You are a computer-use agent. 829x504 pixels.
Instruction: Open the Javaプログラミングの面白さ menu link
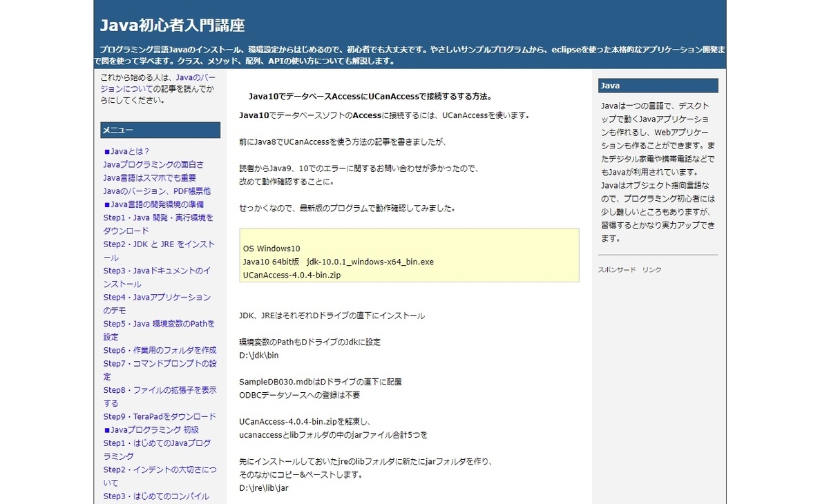153,164
